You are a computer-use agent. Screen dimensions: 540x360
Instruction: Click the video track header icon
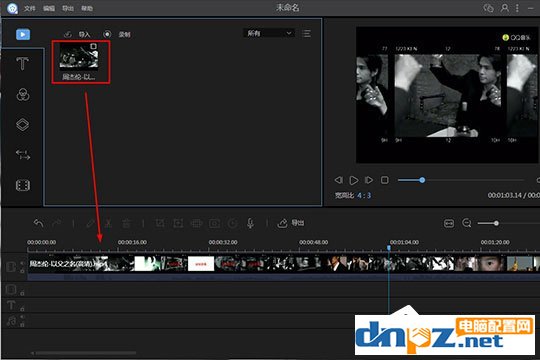[11, 267]
